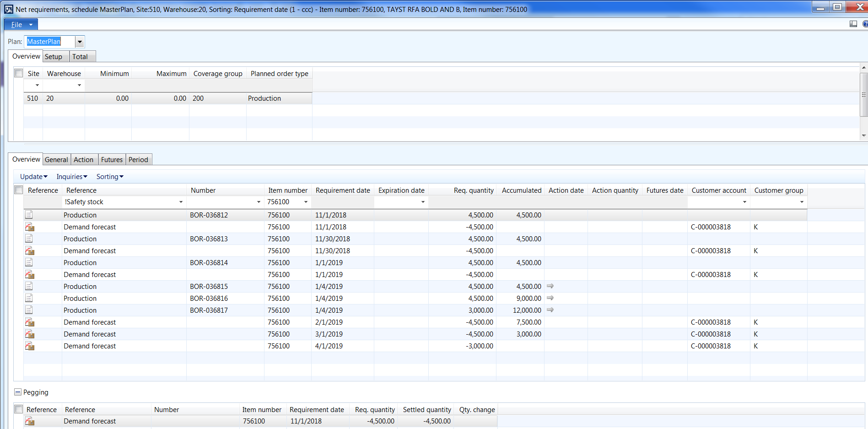868x429 pixels.
Task: Open the Customer group filter dropdown
Action: [802, 202]
